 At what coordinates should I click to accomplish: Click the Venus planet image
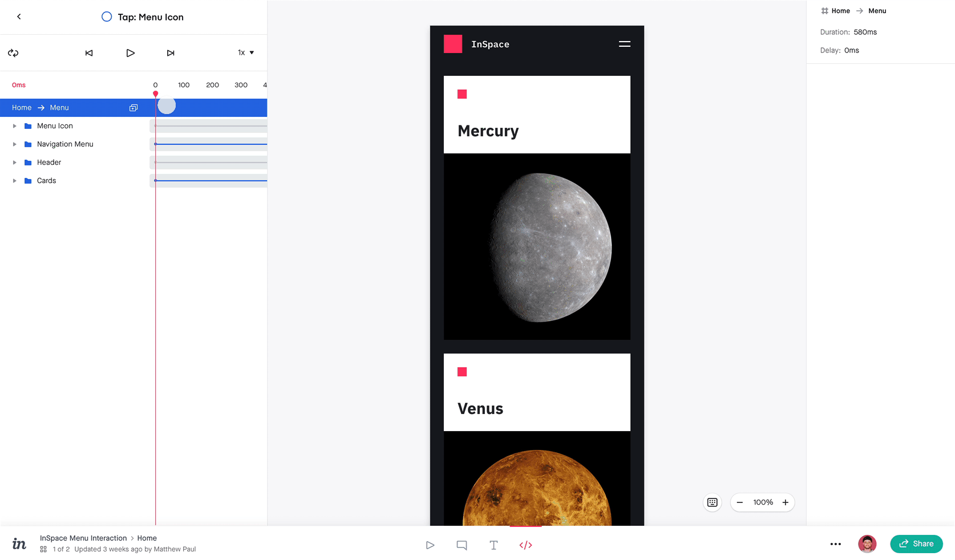coord(537,478)
